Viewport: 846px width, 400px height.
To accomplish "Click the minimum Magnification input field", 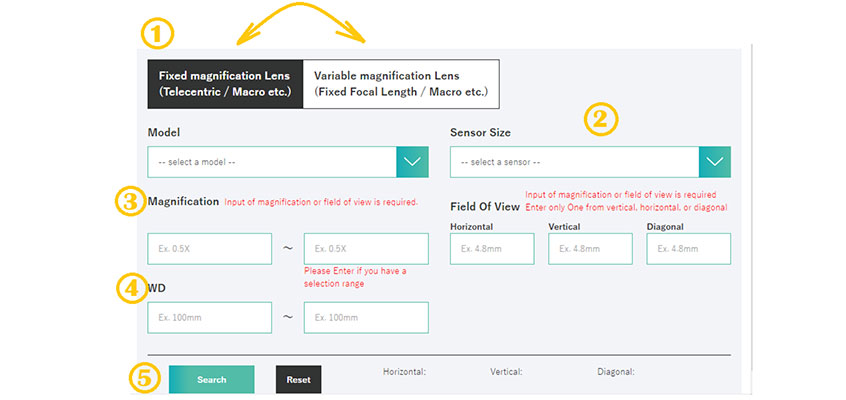I will (x=209, y=249).
